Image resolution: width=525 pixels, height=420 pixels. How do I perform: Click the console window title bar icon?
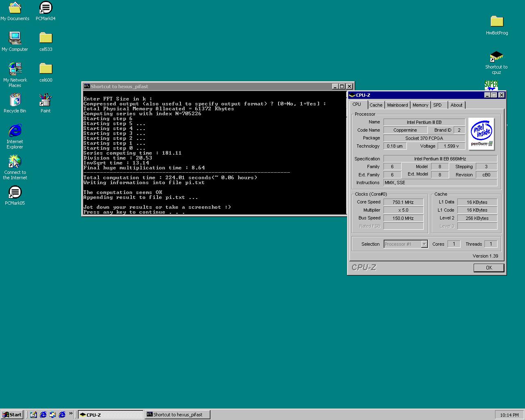[x=87, y=86]
